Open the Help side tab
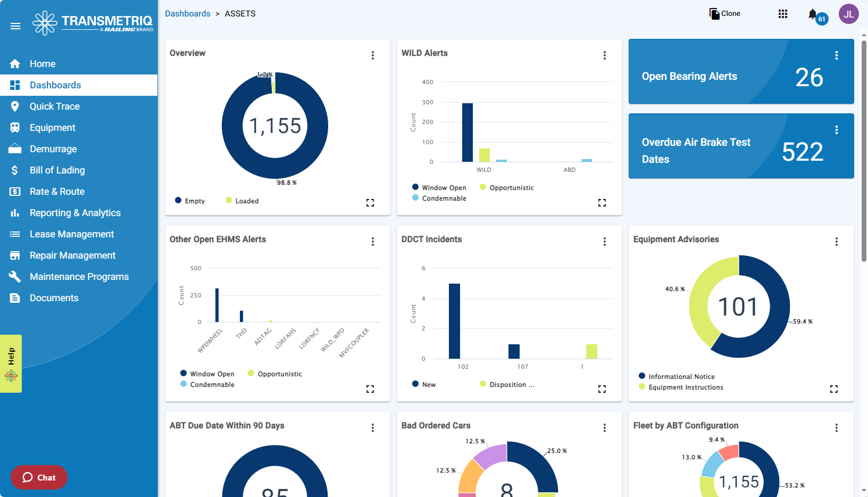This screenshot has height=497, width=868. [11, 363]
